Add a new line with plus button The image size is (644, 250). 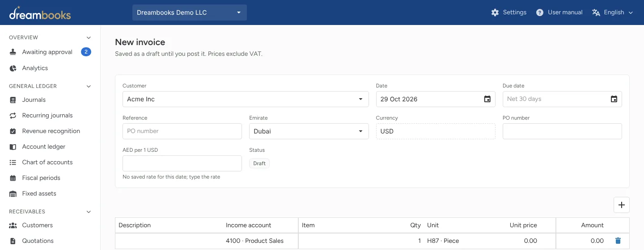click(x=622, y=205)
